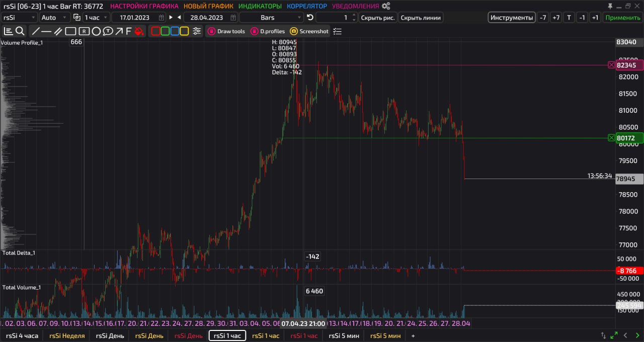Screen dimensions: 644x342
Task: Toggle Скрыть линии to hide lines
Action: 421,18
